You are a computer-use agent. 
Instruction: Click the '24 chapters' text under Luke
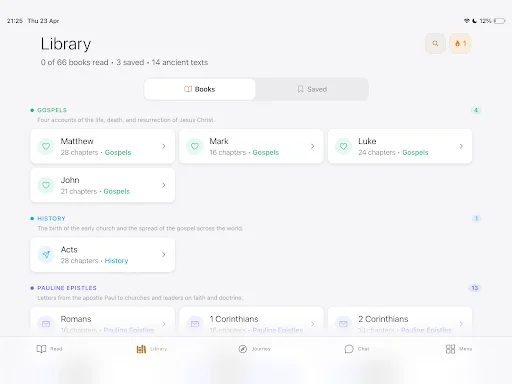tap(377, 153)
